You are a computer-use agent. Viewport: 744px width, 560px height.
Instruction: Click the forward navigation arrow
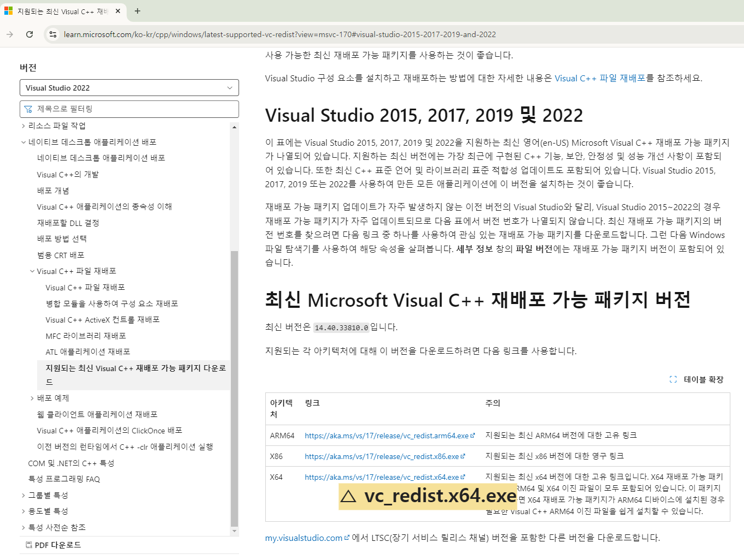[x=10, y=34]
